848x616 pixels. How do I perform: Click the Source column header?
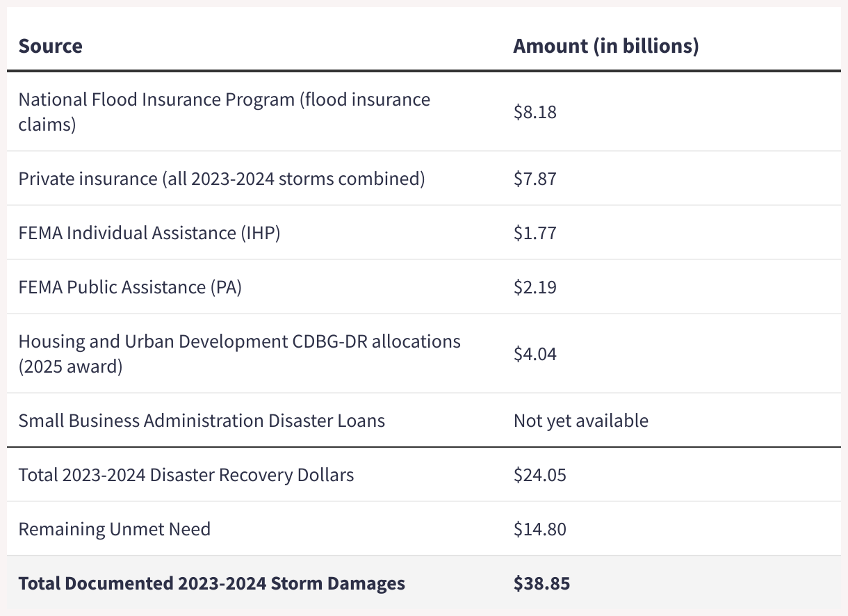(50, 46)
